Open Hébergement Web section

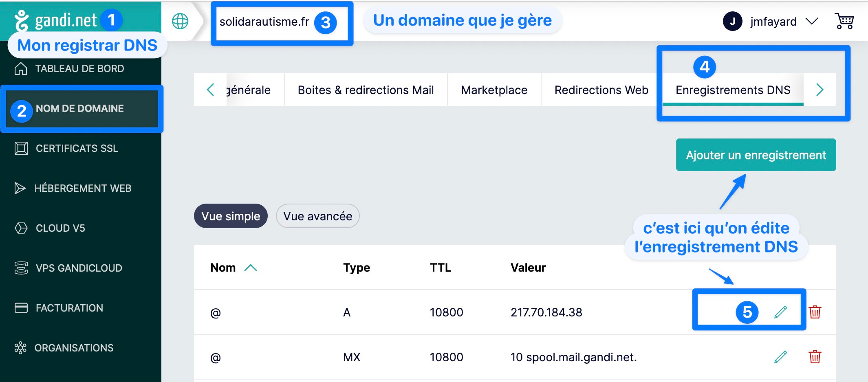(83, 188)
